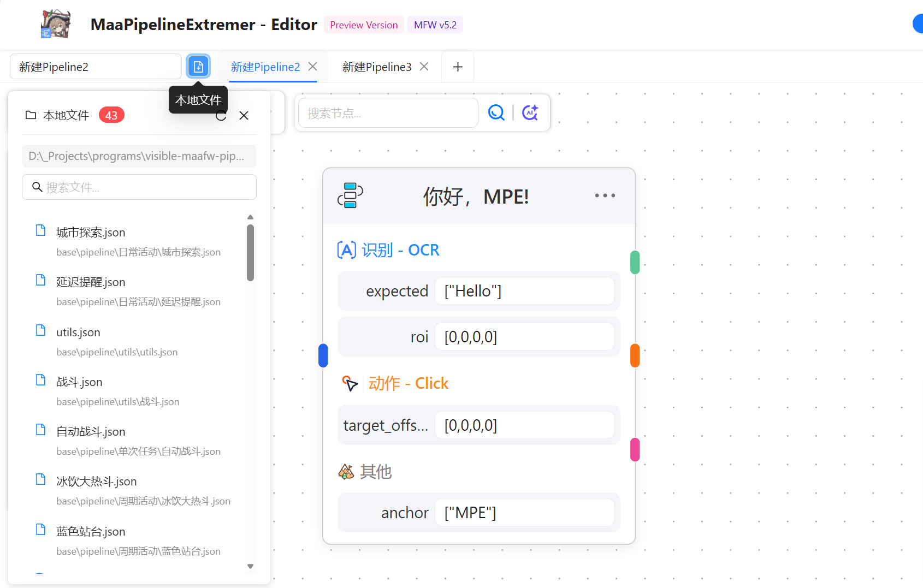Click the green output handle on node
This screenshot has height=588, width=923.
click(635, 262)
